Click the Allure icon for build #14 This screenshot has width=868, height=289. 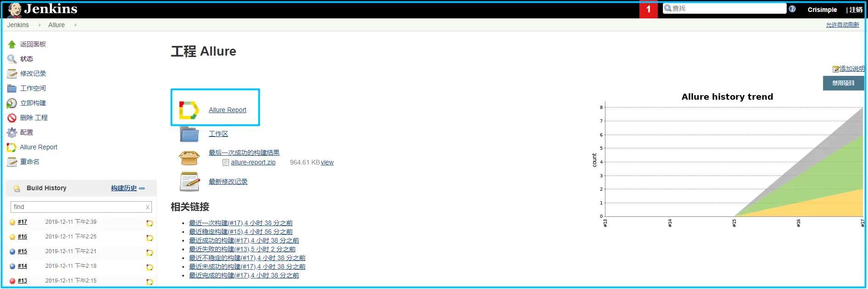point(150,267)
